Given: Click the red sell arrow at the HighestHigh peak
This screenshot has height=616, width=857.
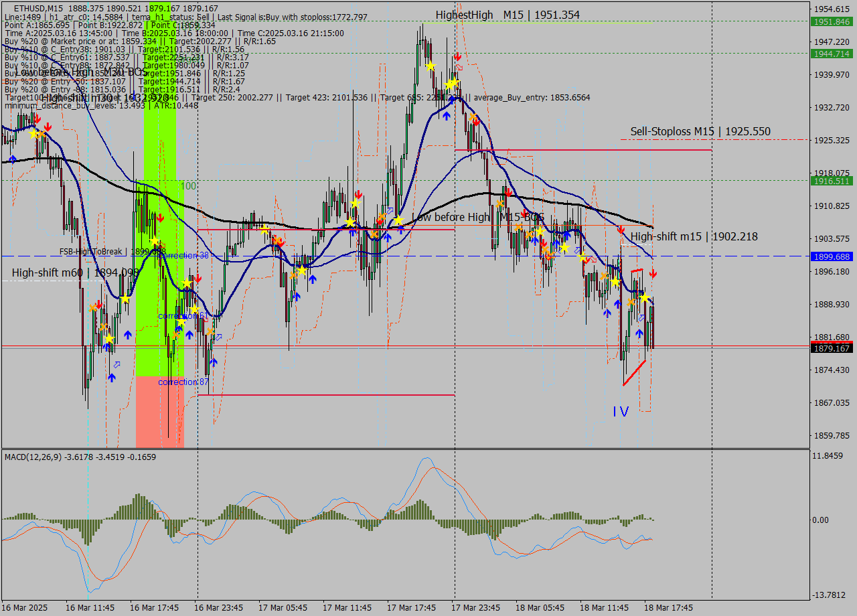Looking at the screenshot, I should pyautogui.click(x=458, y=57).
